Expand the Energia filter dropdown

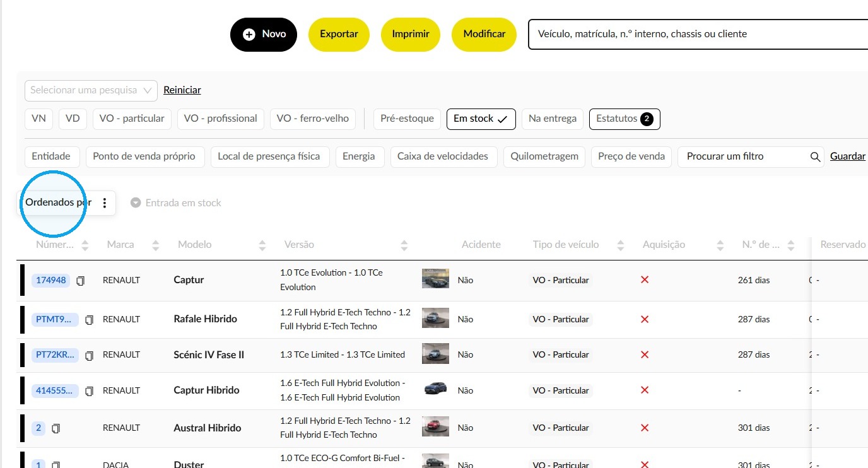[x=359, y=156]
